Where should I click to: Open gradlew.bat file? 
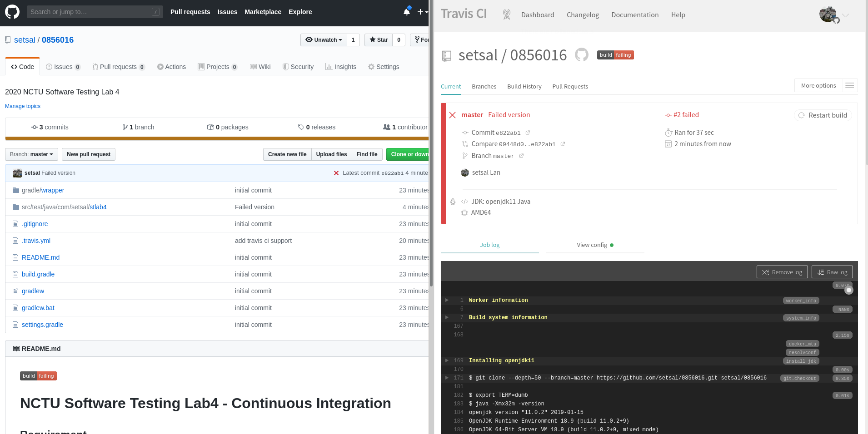coord(38,308)
